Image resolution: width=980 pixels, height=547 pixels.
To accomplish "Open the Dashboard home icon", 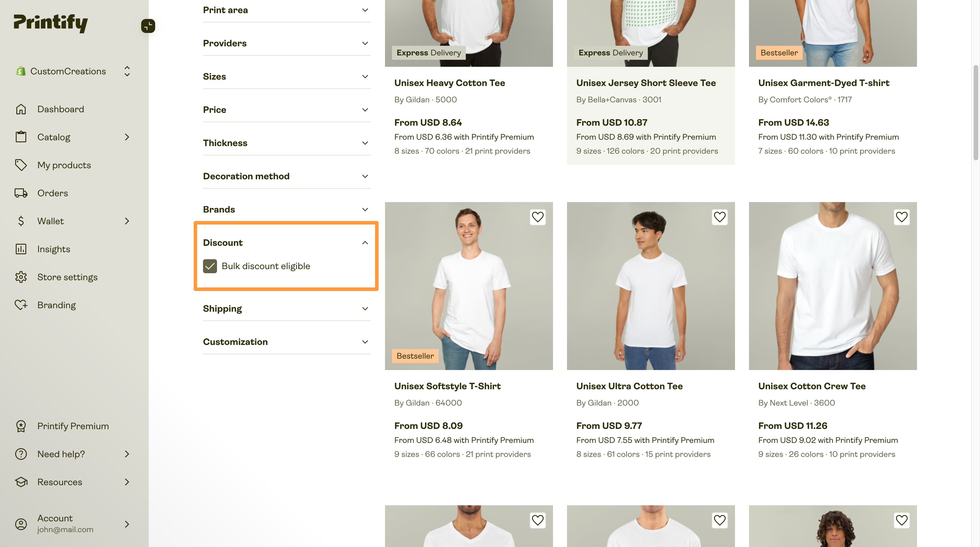I will pos(21,109).
